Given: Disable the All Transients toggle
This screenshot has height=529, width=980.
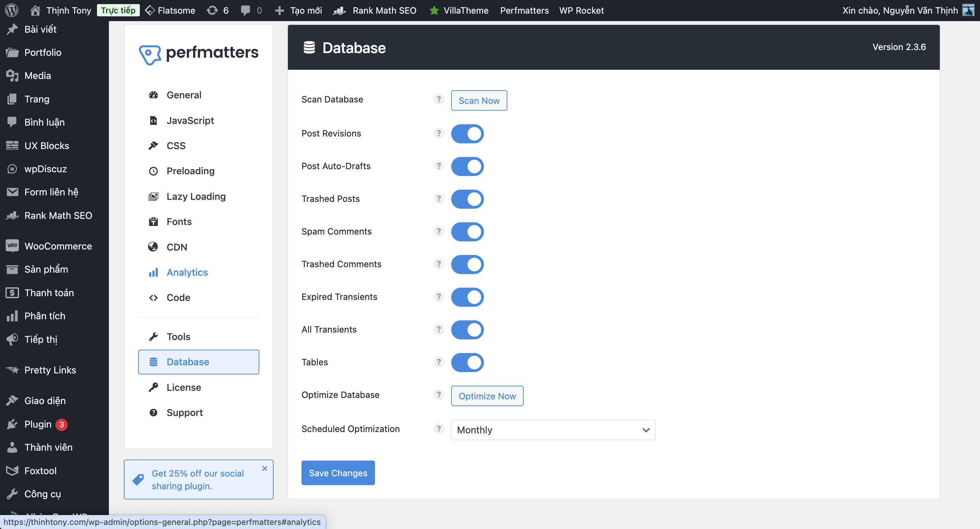Looking at the screenshot, I should (467, 330).
